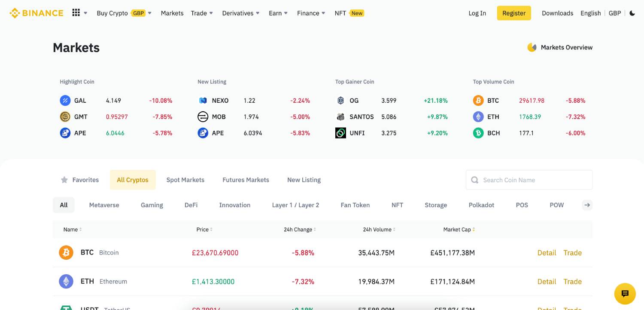644x310 pixels.
Task: Click Ethereum icon in table row
Action: pyautogui.click(x=66, y=281)
